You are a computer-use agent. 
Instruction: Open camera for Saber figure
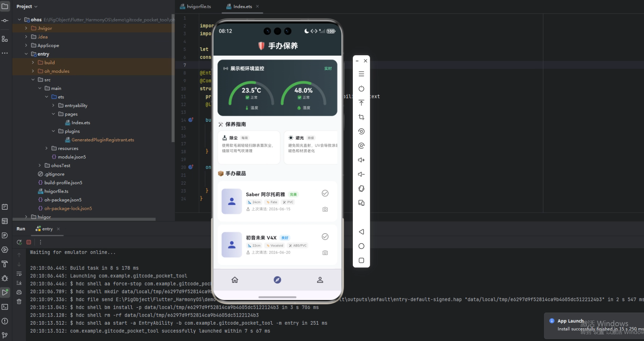point(325,209)
